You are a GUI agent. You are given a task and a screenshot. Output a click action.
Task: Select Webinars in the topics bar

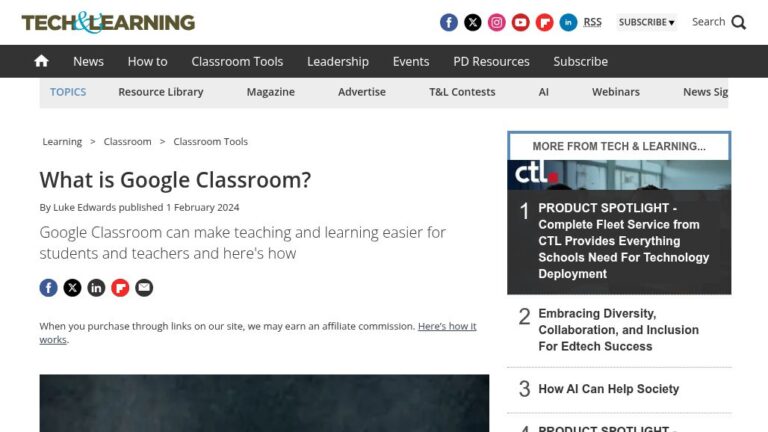click(x=616, y=92)
